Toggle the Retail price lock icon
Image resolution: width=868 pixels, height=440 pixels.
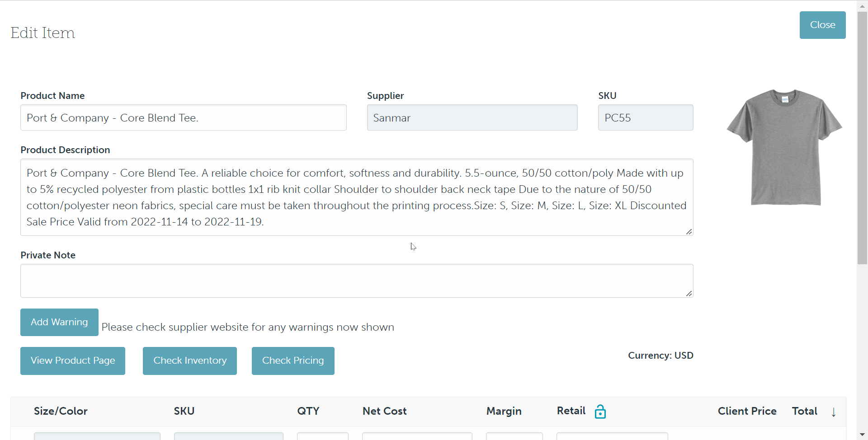[x=600, y=412]
